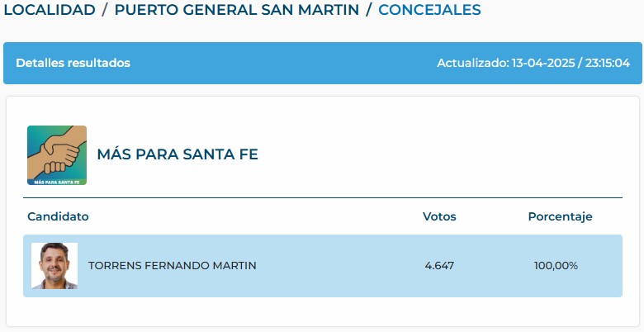Select the MÁS PARA SANTA FE party title
Screen dimensions: 644x332
coord(178,154)
